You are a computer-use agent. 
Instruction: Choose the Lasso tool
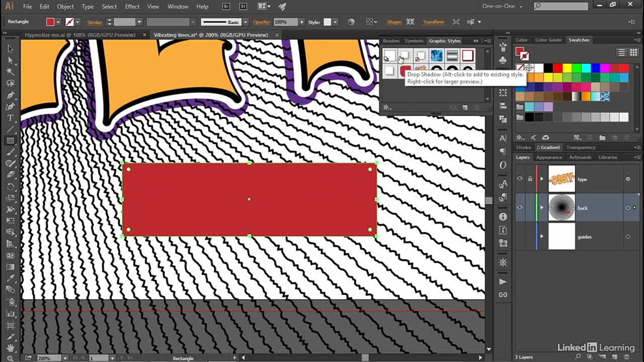pos(10,83)
